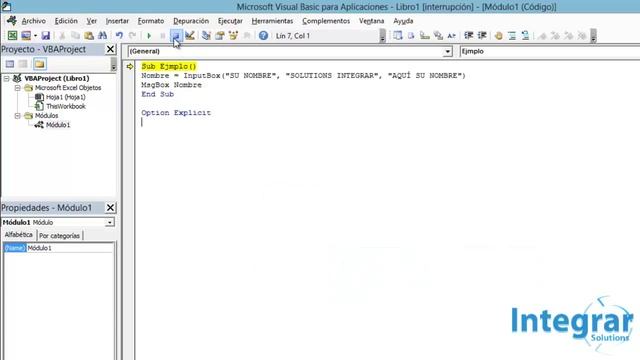
Task: Click the End Sub code line
Action: tap(158, 94)
